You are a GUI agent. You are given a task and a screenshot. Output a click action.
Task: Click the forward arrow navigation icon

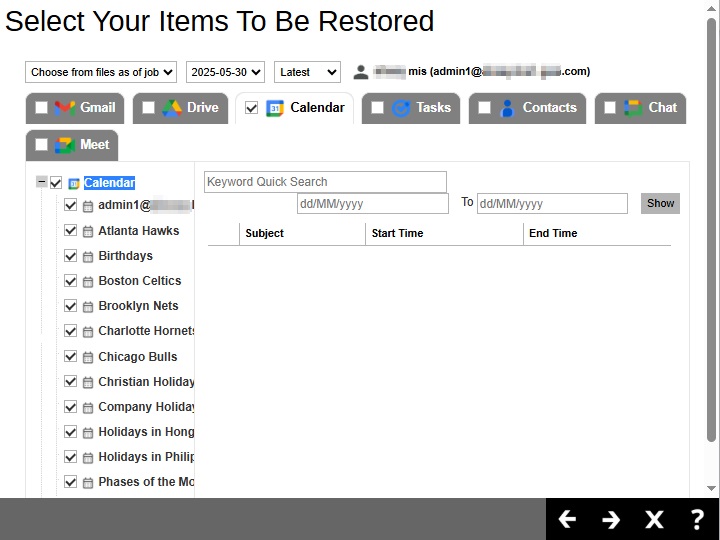click(611, 519)
